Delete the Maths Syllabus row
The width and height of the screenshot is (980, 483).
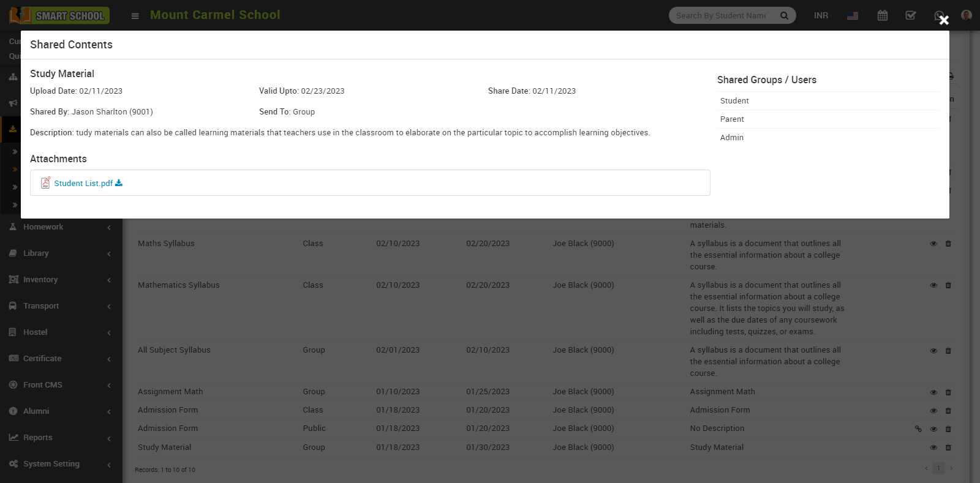coord(948,244)
